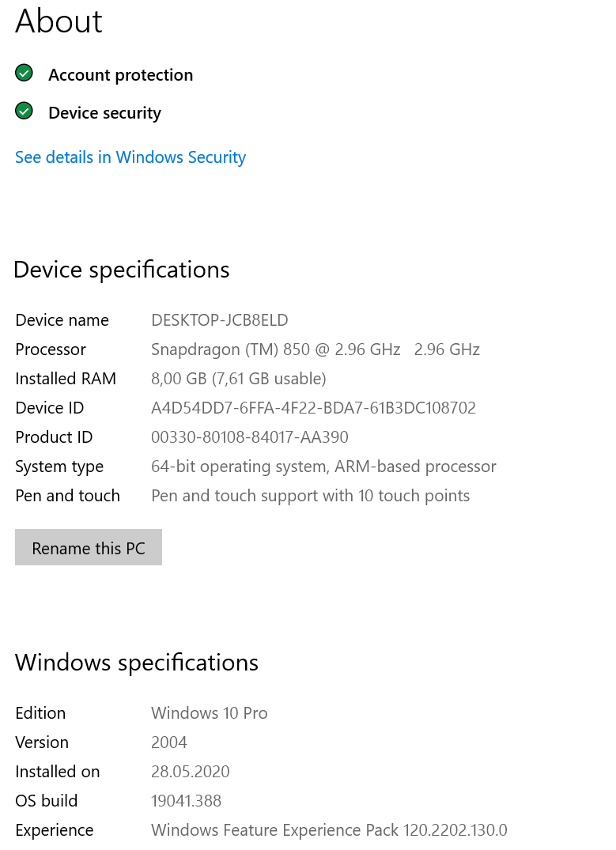The height and width of the screenshot is (850, 616).
Task: Click the OS build 19041.388 value
Action: click(186, 801)
